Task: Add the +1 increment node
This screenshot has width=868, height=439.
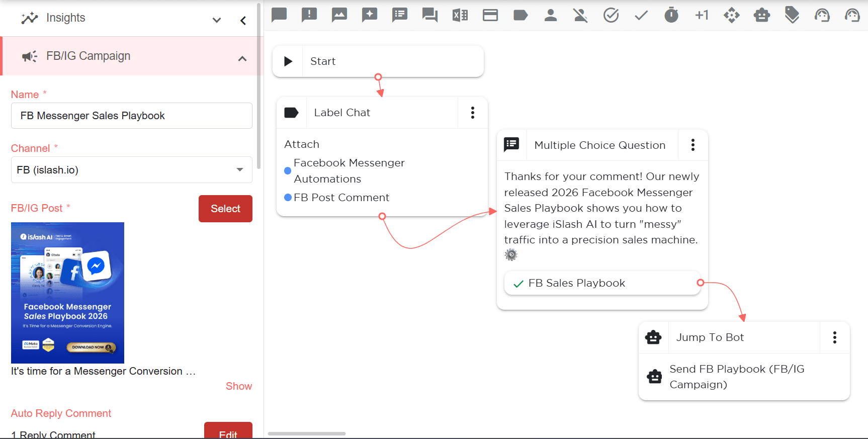Action: point(702,15)
